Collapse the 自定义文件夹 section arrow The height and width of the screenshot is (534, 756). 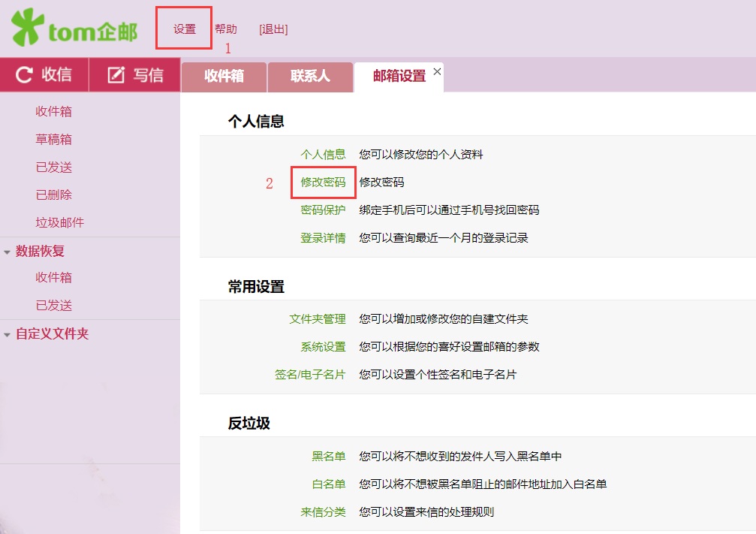click(8, 334)
